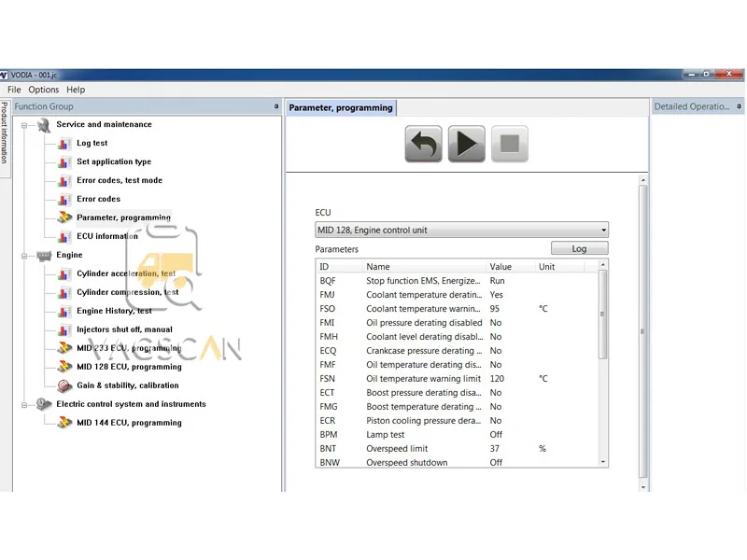Collapse the Service and maintenance tree node
The image size is (747, 560).
click(x=24, y=125)
